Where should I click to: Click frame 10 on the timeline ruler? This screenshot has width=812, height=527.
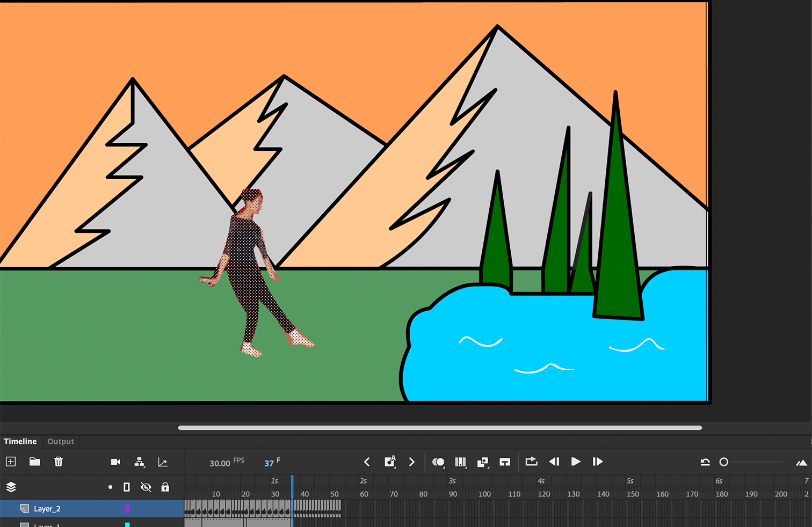[216, 494]
